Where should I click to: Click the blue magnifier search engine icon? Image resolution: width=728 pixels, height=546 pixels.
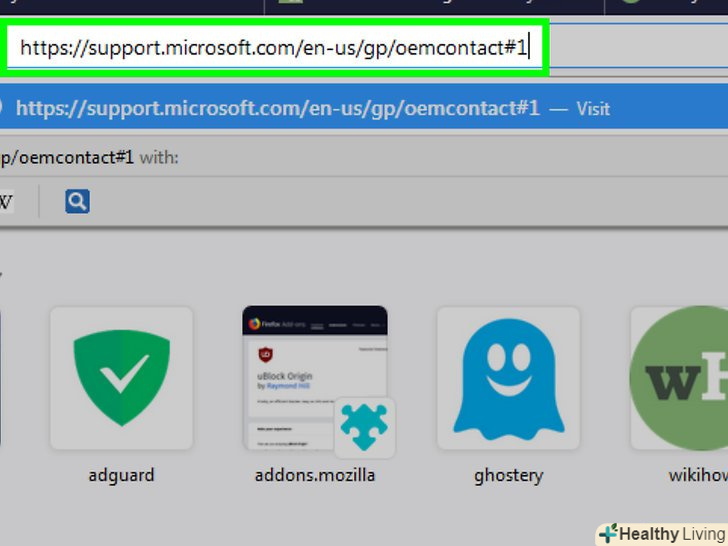78,202
